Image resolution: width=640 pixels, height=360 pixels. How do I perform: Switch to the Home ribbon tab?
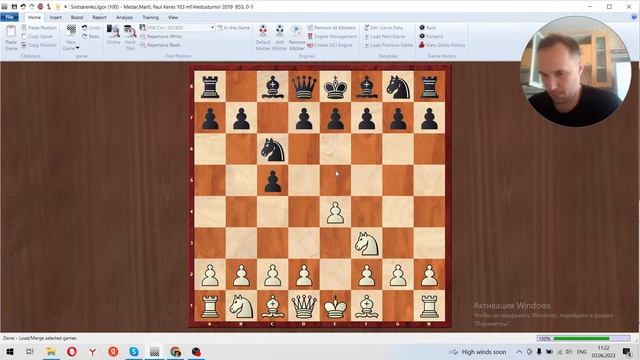34,18
